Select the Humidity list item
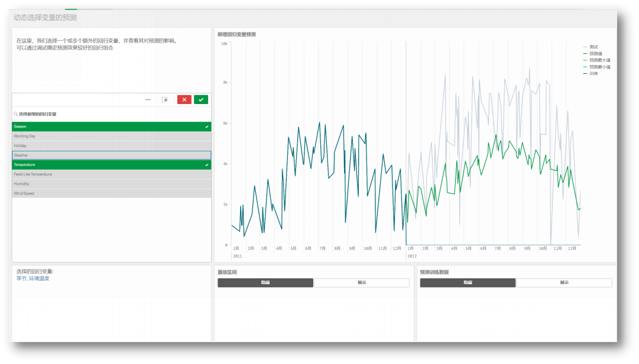Image resolution: width=639 pixels, height=364 pixels. 112,184
